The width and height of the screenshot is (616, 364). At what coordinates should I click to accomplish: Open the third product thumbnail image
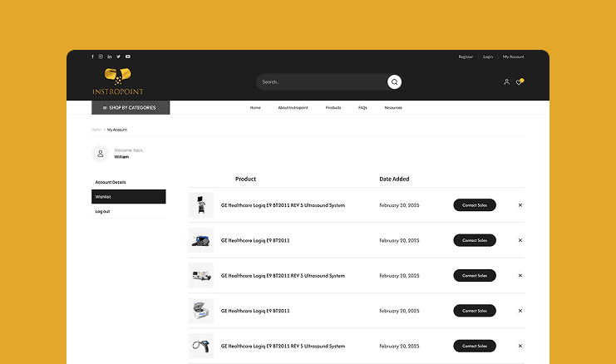(201, 276)
